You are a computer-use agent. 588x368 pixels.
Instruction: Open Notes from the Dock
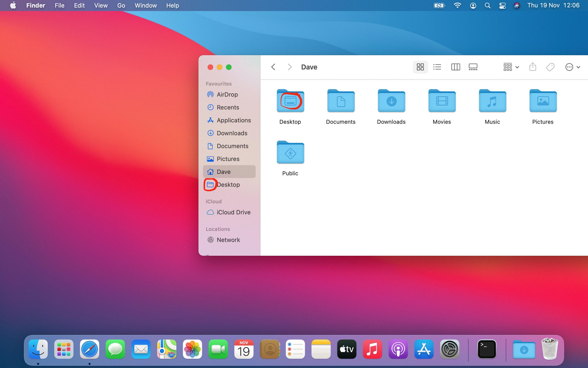coord(321,349)
